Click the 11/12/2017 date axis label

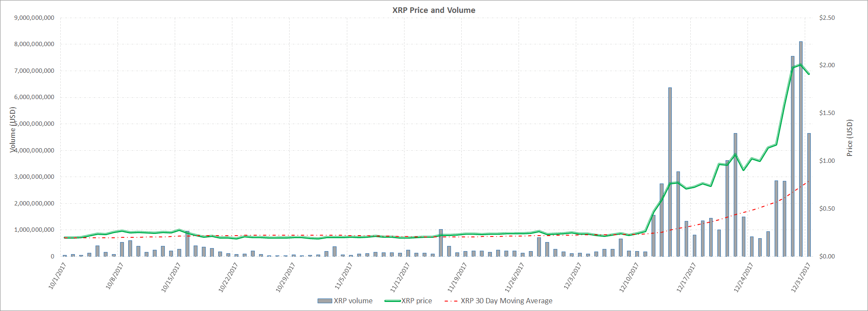[x=400, y=278]
